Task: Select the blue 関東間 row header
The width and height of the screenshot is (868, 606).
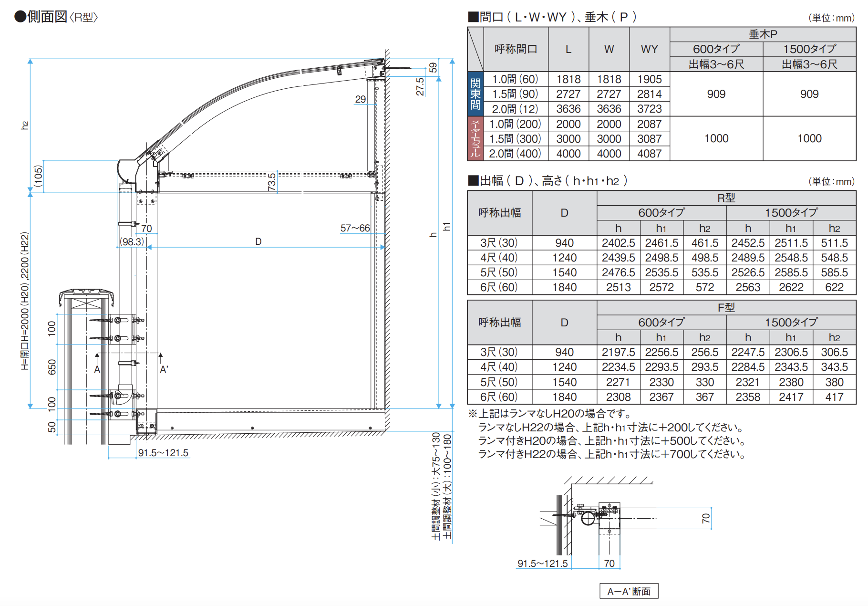Action: coord(475,94)
